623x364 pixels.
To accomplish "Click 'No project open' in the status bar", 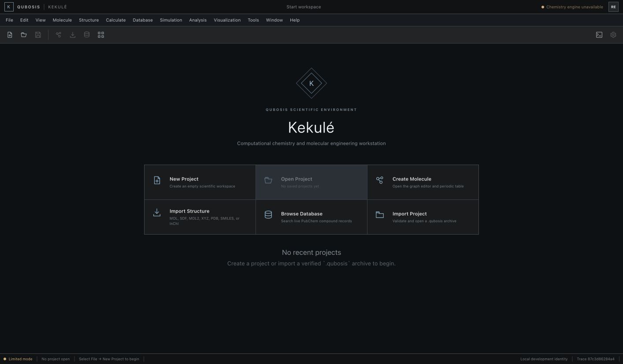I will pos(56,359).
